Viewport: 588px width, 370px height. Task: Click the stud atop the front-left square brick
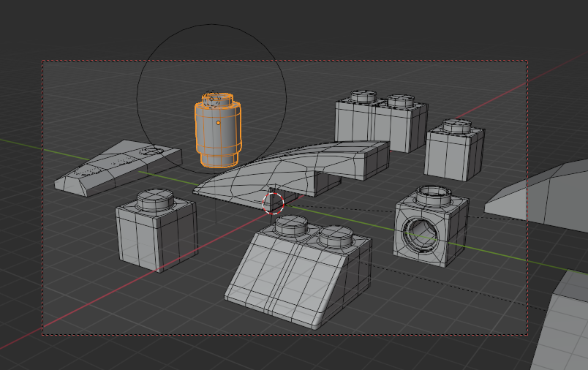tap(156, 197)
